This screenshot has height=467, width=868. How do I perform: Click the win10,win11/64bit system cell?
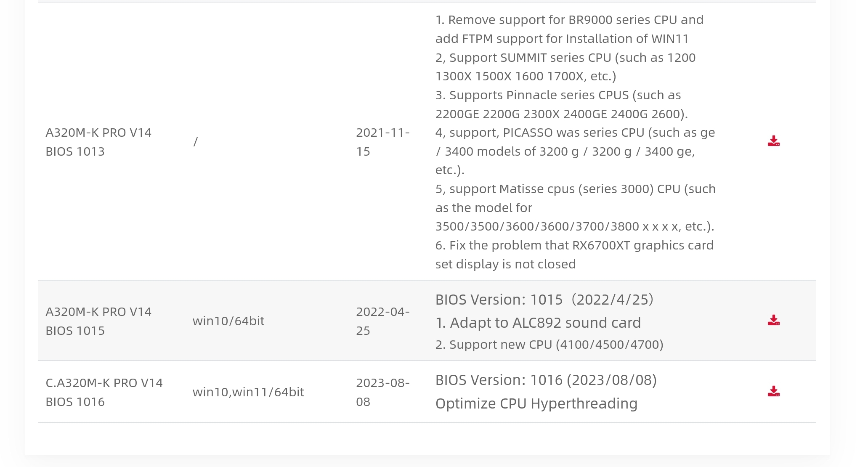[x=248, y=392]
